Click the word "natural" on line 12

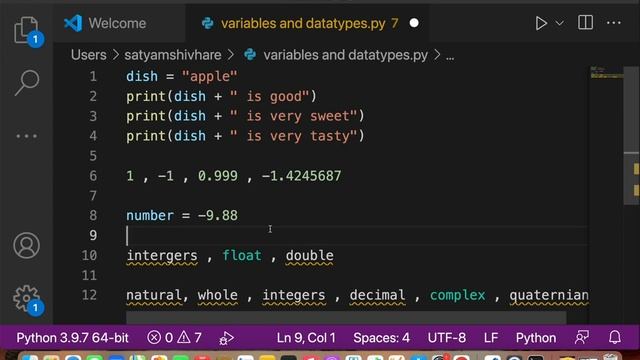click(154, 295)
